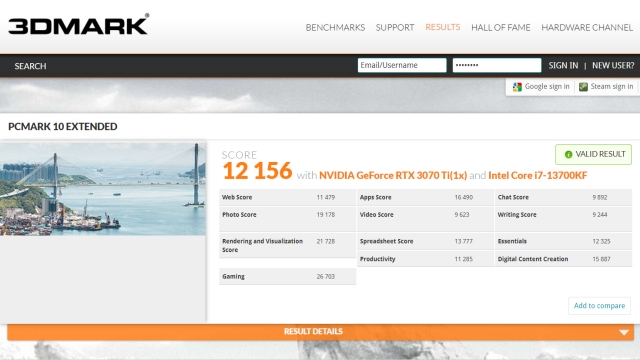Click the 12 156 overall score

258,171
